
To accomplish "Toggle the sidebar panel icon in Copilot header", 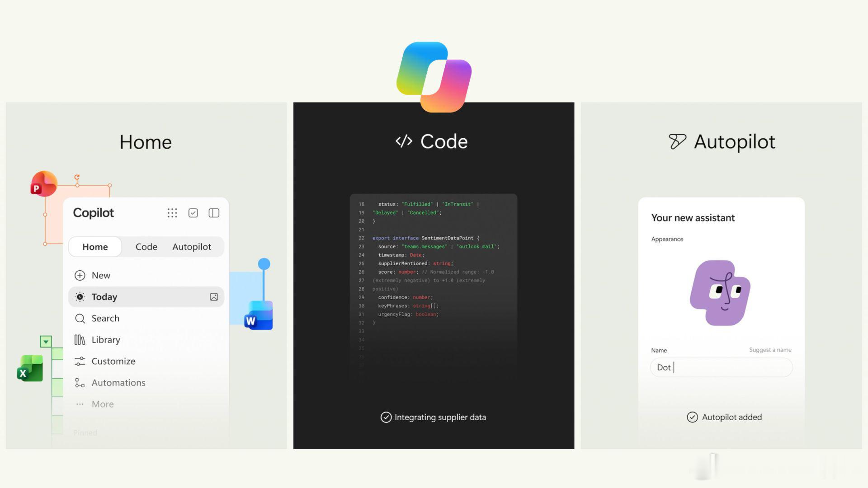I will pos(214,213).
